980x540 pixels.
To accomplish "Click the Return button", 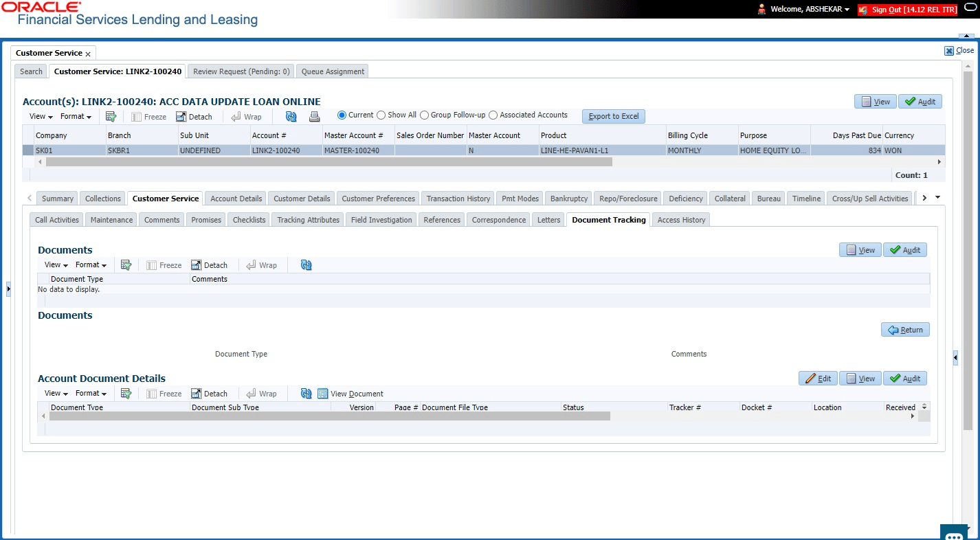I will 905,330.
